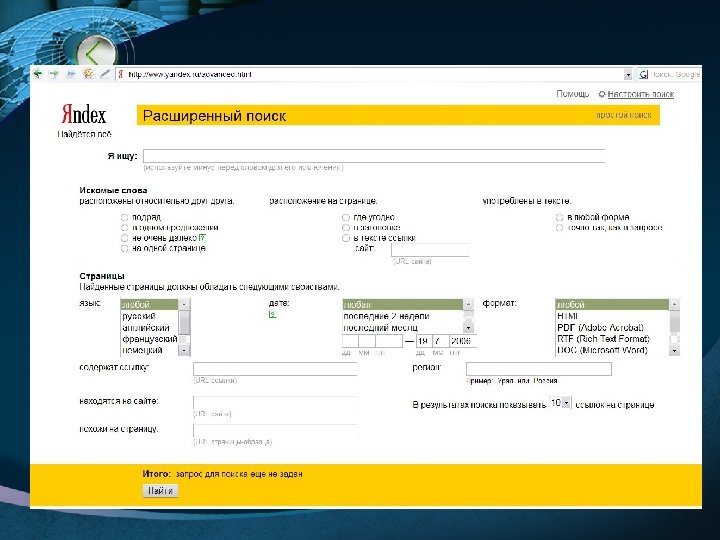Image resolution: width=720 pixels, height=540 pixels.
Task: Click format list scroll-down arrow
Action: tap(674, 350)
